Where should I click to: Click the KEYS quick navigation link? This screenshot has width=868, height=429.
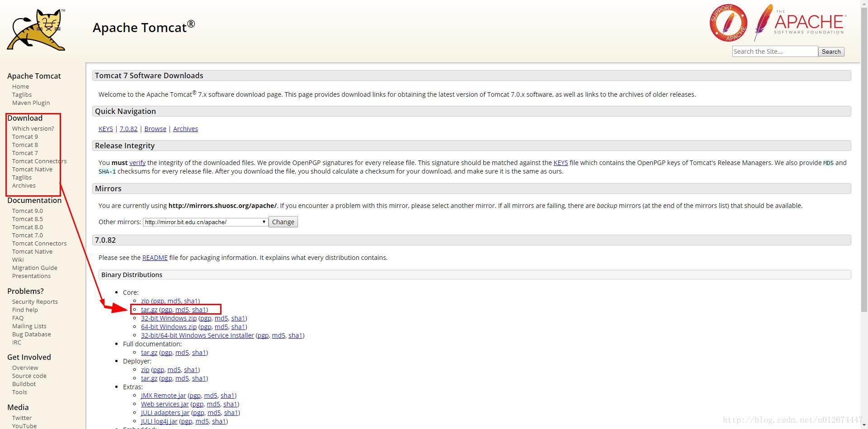pyautogui.click(x=106, y=129)
